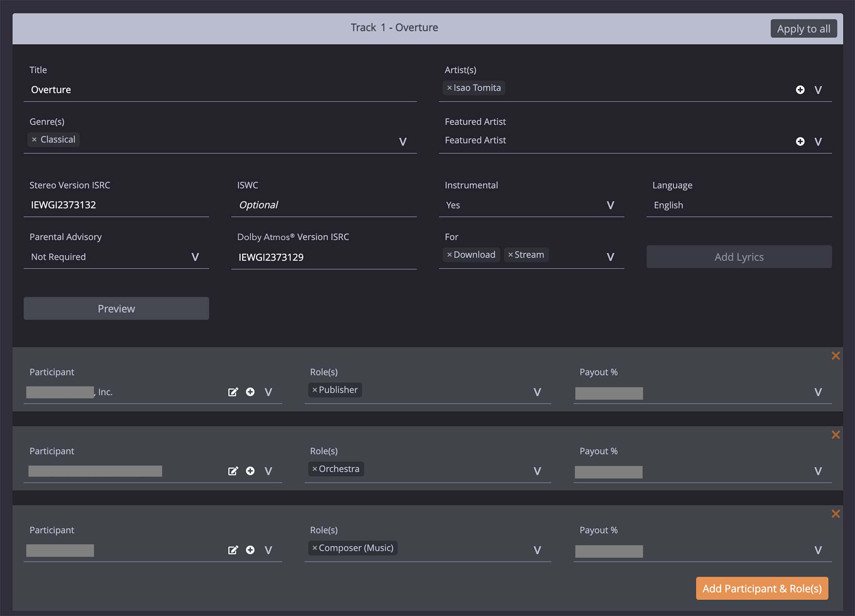
Task: Add new participant via plus icon in Orchestra row
Action: (x=250, y=471)
